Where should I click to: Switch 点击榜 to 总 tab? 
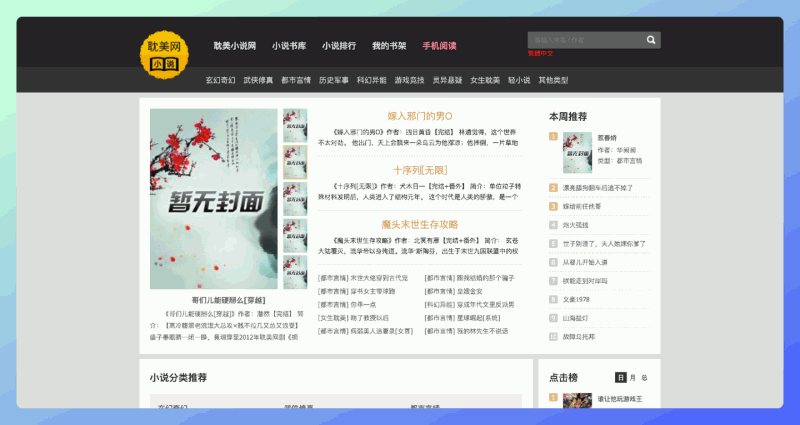(644, 378)
